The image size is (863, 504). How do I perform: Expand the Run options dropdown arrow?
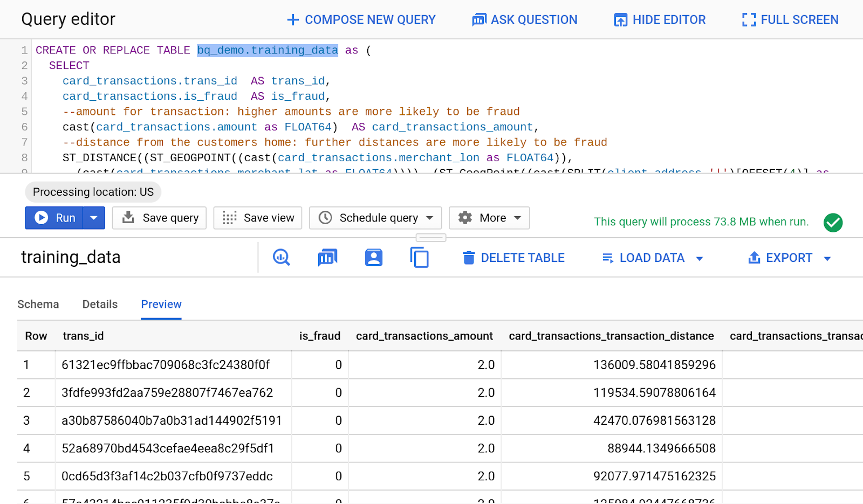coord(94,218)
